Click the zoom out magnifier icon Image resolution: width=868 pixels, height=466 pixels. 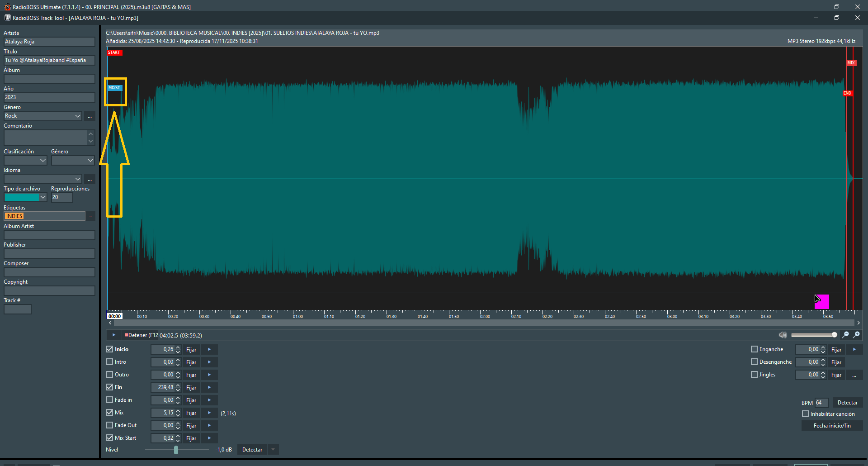tap(845, 335)
